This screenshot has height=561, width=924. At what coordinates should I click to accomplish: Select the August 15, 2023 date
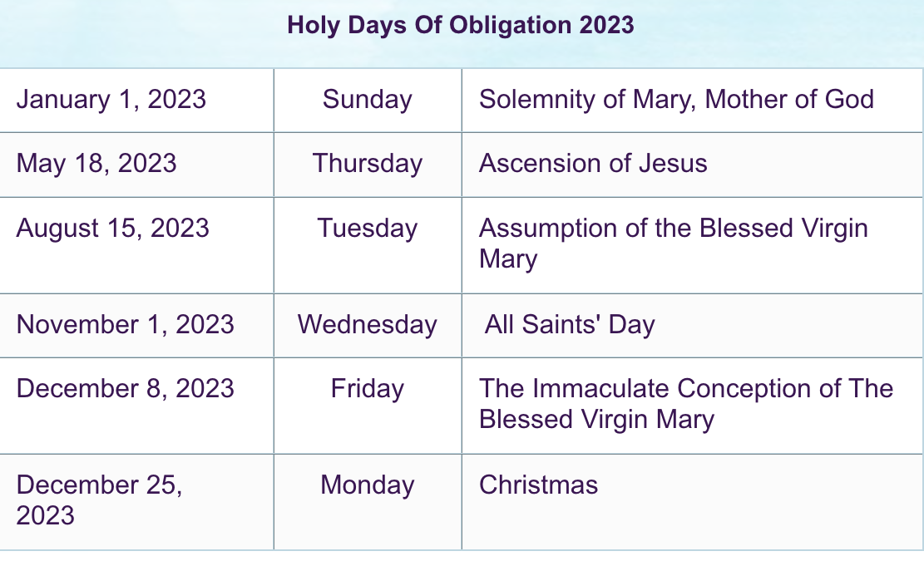[x=112, y=229]
